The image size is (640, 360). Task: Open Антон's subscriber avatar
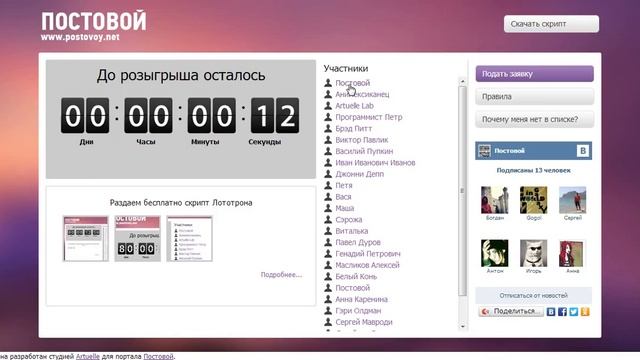click(495, 253)
